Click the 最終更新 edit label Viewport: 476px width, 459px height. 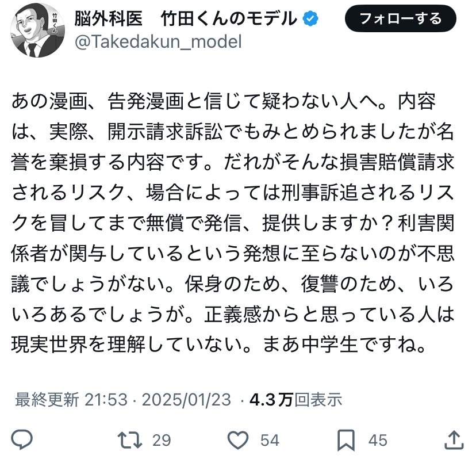pos(47,399)
